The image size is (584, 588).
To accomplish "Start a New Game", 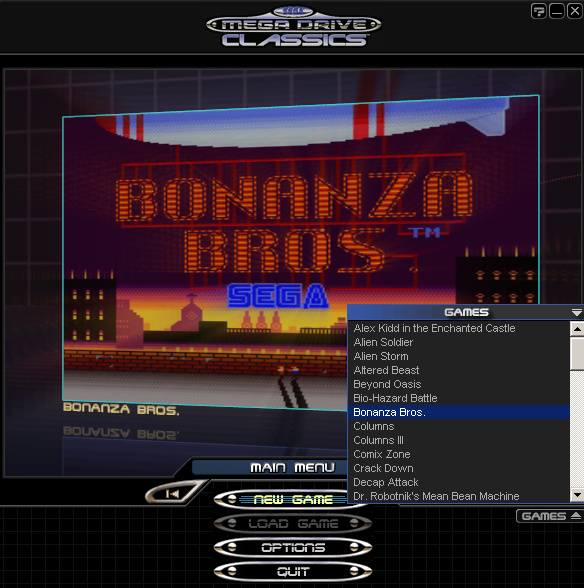I will pos(293,500).
